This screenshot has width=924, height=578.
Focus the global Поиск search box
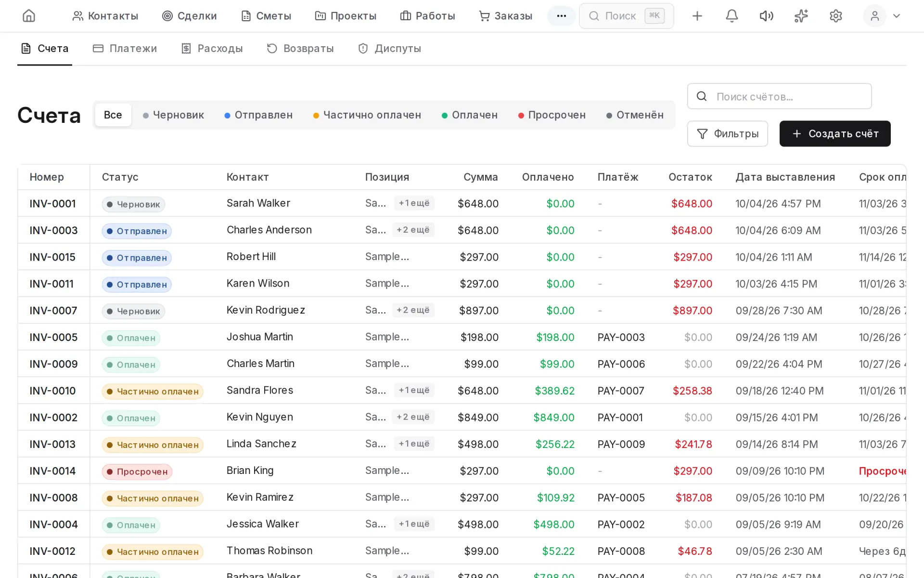coord(626,16)
